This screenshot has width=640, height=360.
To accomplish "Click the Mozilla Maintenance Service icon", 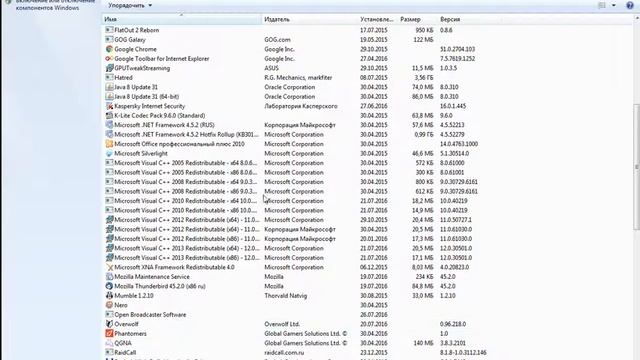I will click(109, 276).
